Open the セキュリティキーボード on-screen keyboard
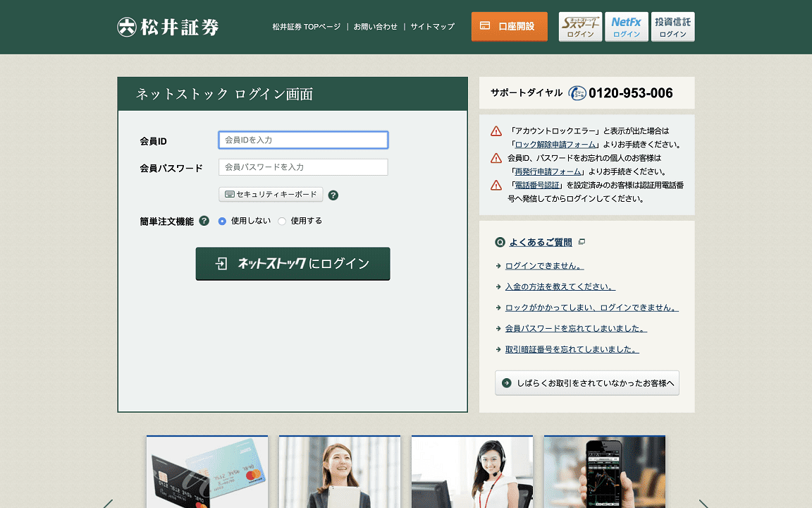Screen dimensions: 812x508 click(x=271, y=194)
